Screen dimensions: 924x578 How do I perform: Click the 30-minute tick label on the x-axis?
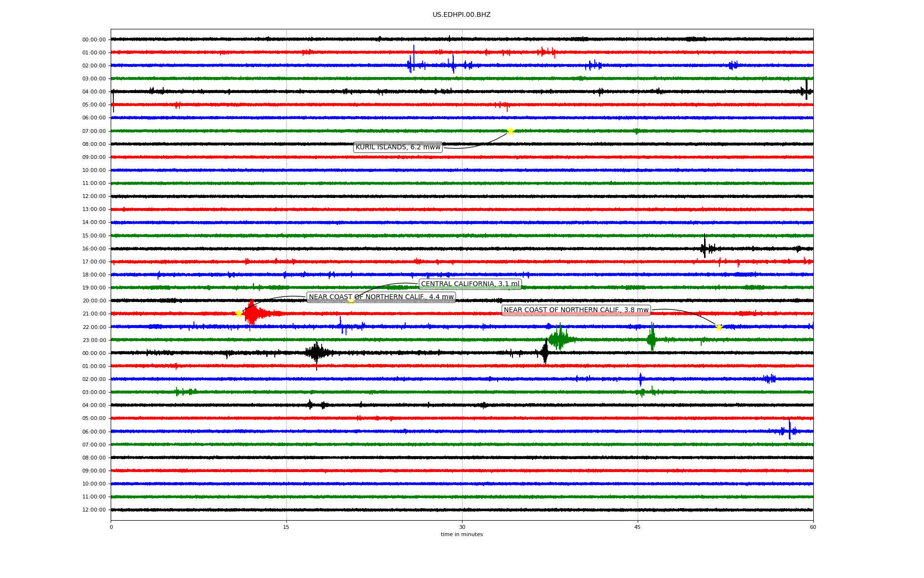pos(462,527)
